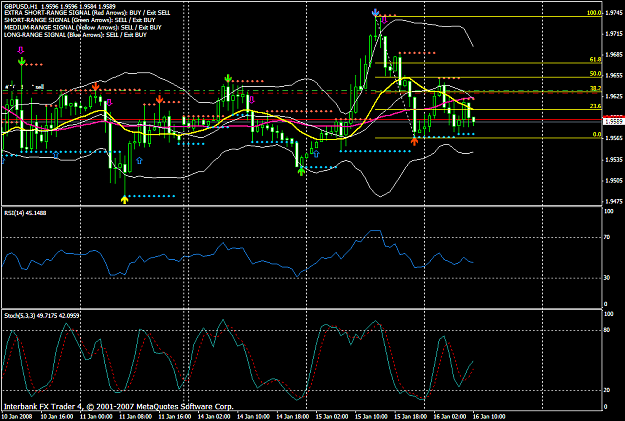Image resolution: width=625 pixels, height=421 pixels.
Task: Click the 1.9715 price axis label
Action: (614, 33)
